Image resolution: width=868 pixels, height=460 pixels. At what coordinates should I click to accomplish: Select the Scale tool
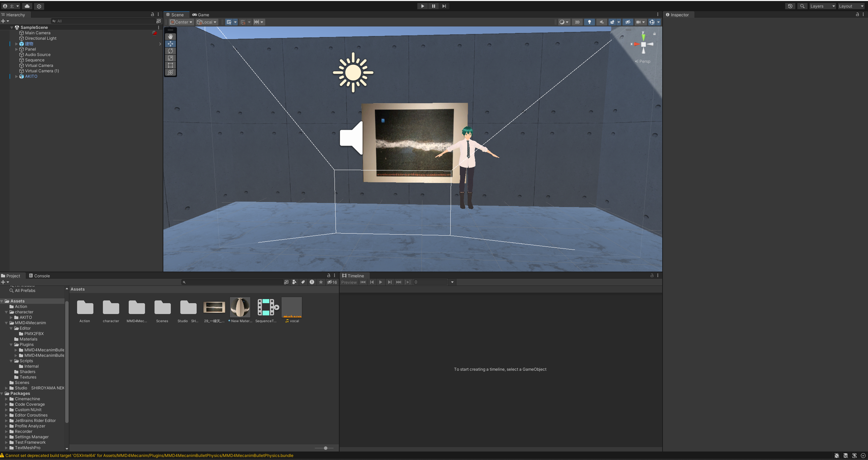click(x=170, y=58)
